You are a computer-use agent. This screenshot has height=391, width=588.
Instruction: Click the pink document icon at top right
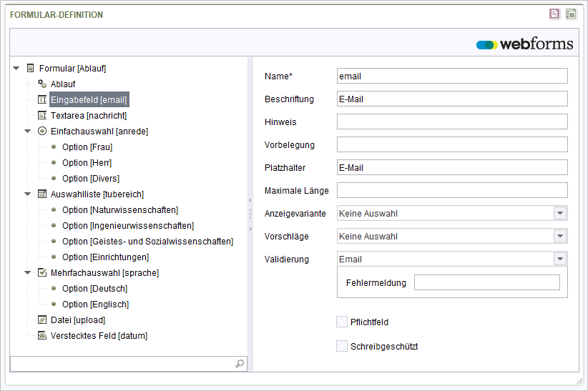click(554, 14)
